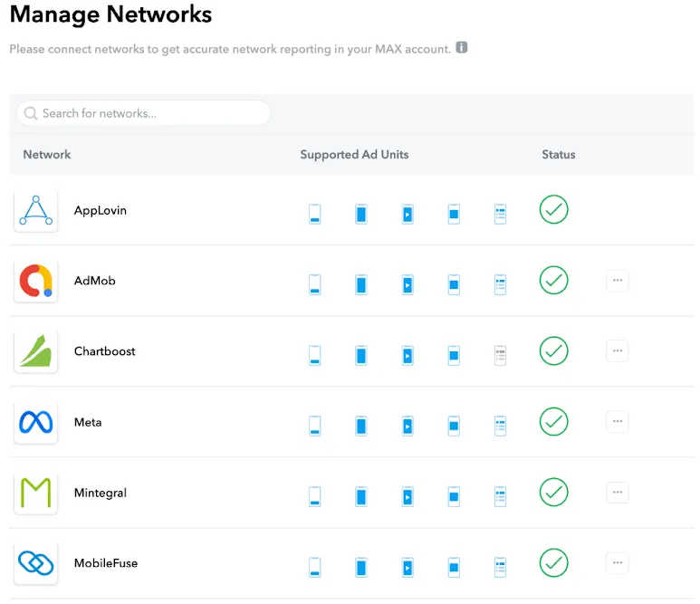The image size is (700, 604).
Task: Click AppLovin interstitial ad unit icon
Action: (x=361, y=214)
